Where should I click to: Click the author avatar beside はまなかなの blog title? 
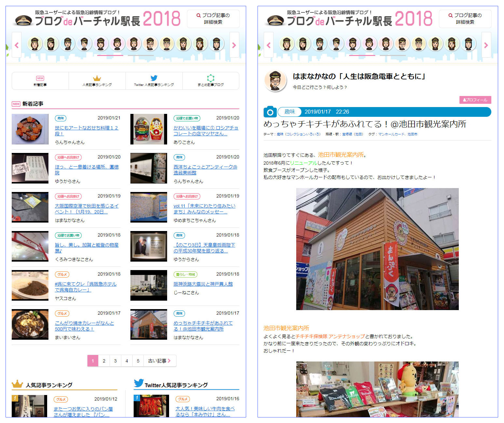(x=275, y=81)
